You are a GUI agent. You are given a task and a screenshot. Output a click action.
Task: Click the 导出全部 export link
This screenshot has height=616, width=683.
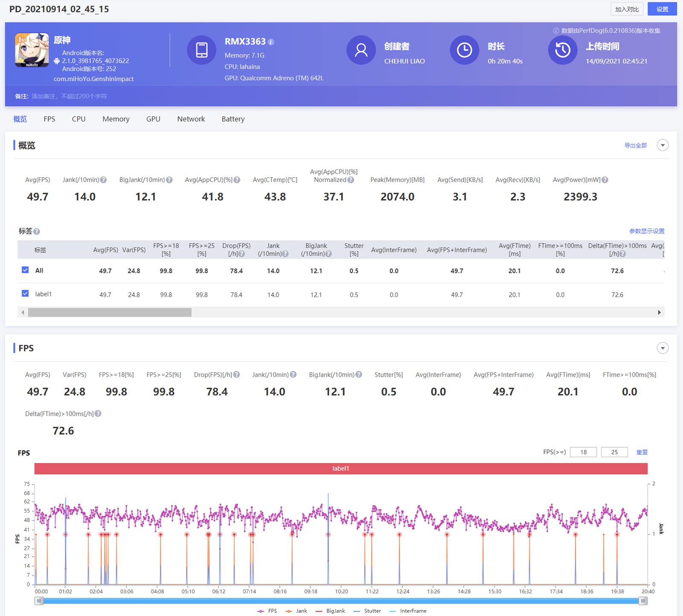(x=635, y=146)
